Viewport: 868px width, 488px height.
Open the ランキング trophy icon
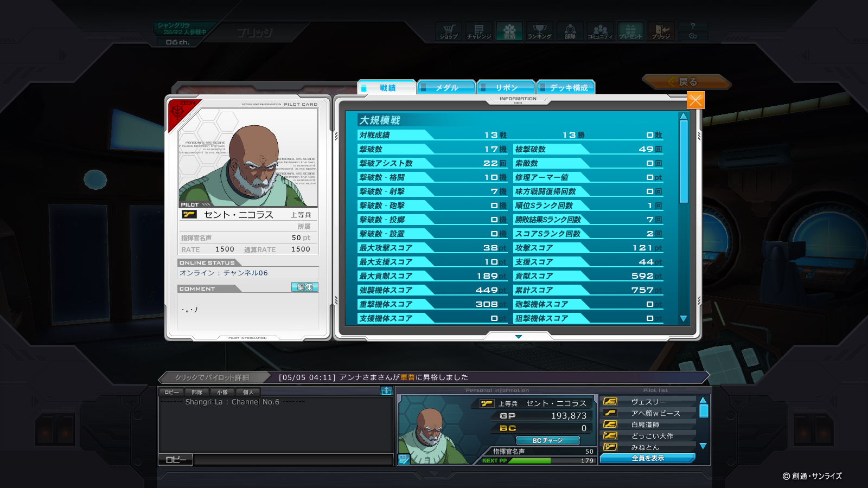(x=540, y=31)
